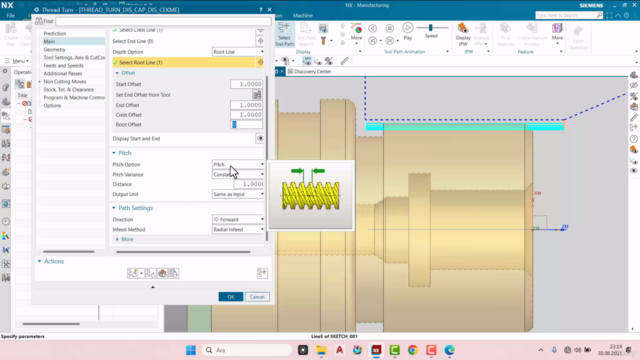Screen dimensions: 640x360
Task: Collapse the Offset section
Action: [117, 73]
